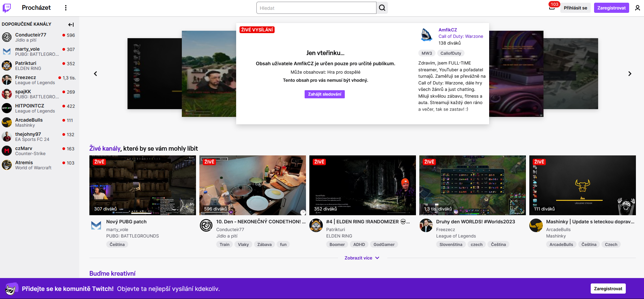Open the Procházet browse tab

[x=36, y=8]
